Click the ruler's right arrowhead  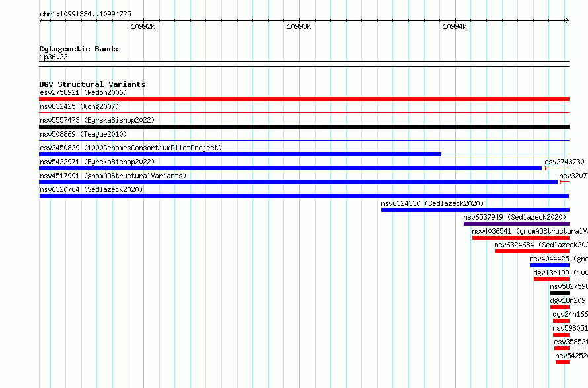(568, 20)
